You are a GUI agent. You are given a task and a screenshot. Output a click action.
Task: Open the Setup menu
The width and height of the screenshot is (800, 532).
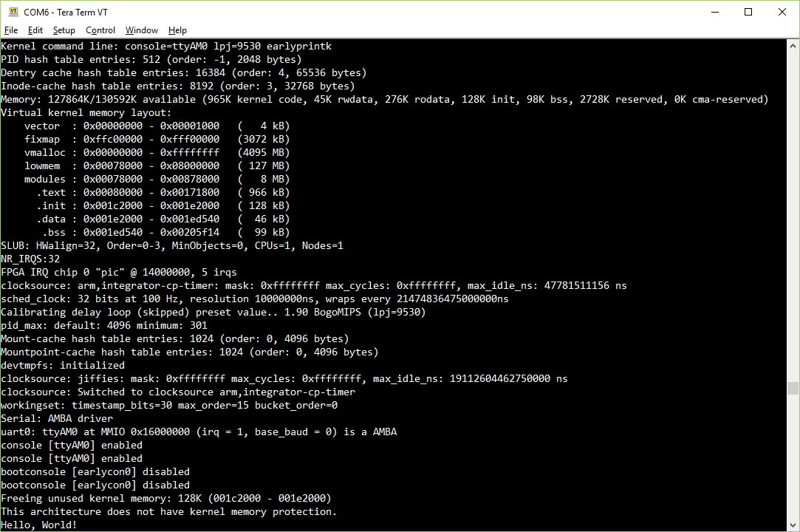tap(64, 30)
